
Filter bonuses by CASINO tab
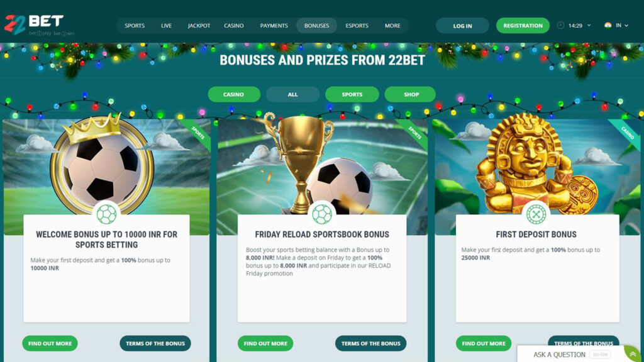coord(234,94)
